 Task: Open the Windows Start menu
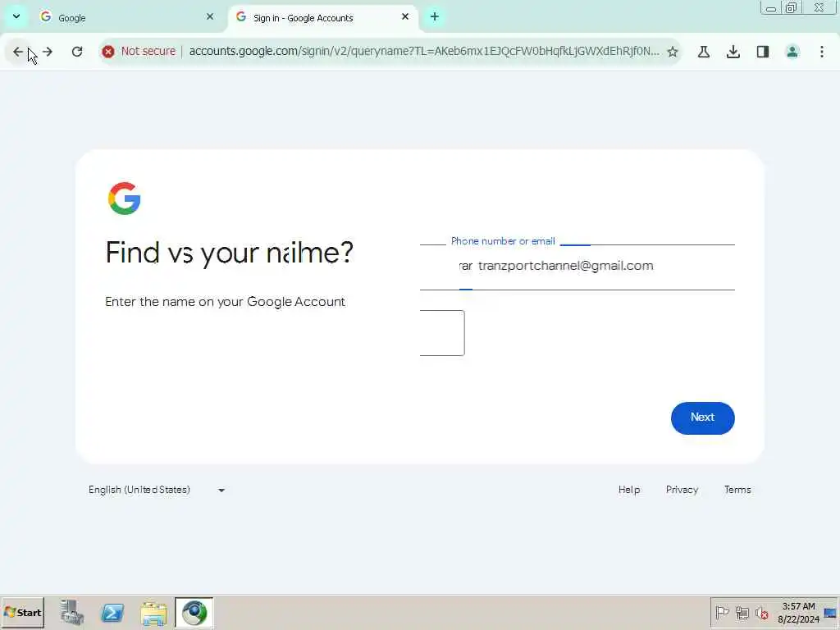[x=23, y=612]
